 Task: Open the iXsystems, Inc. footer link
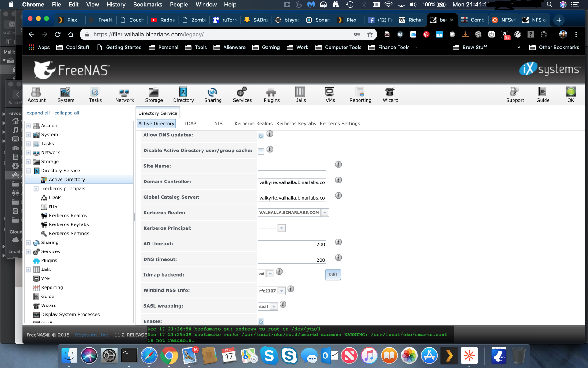(x=92, y=335)
